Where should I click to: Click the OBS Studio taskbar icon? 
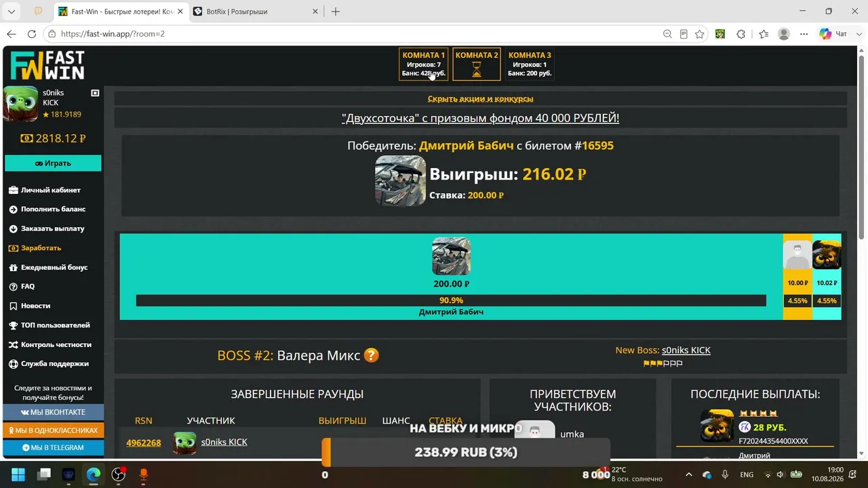tap(119, 474)
